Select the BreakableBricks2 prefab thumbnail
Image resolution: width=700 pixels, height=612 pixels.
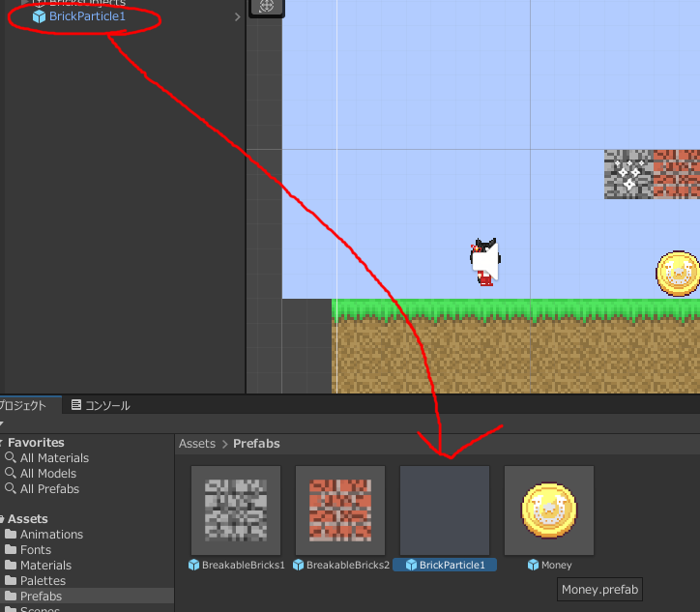pos(340,510)
